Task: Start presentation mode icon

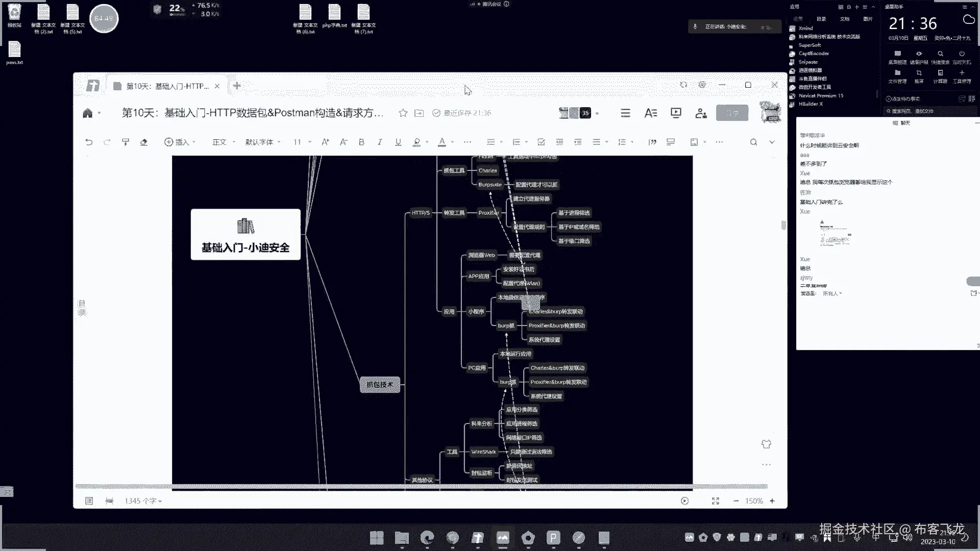Action: click(x=676, y=113)
